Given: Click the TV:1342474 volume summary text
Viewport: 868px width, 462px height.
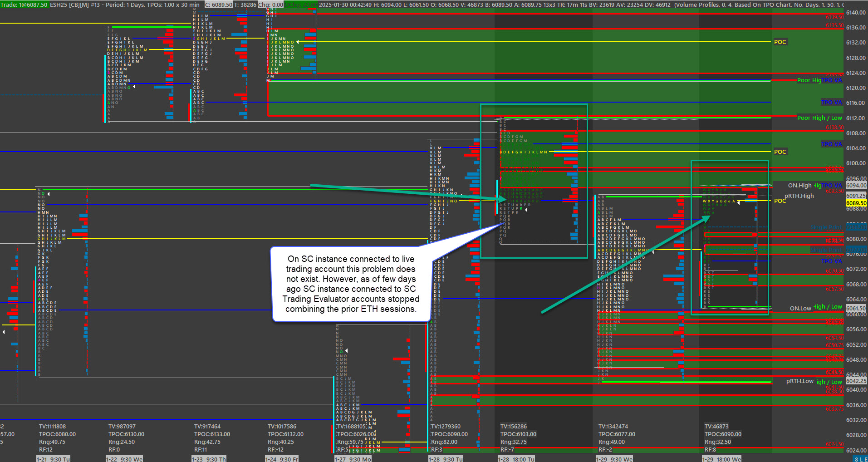Looking at the screenshot, I should [613, 426].
